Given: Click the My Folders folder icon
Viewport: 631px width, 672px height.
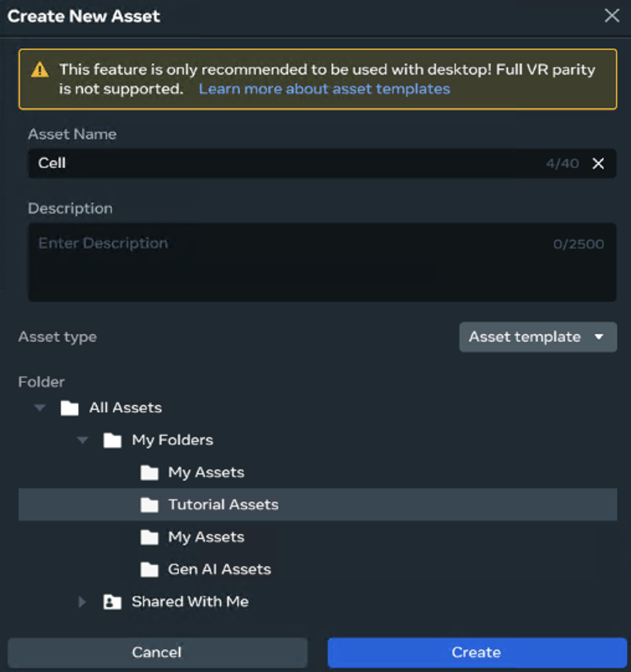Looking at the screenshot, I should click(x=112, y=440).
